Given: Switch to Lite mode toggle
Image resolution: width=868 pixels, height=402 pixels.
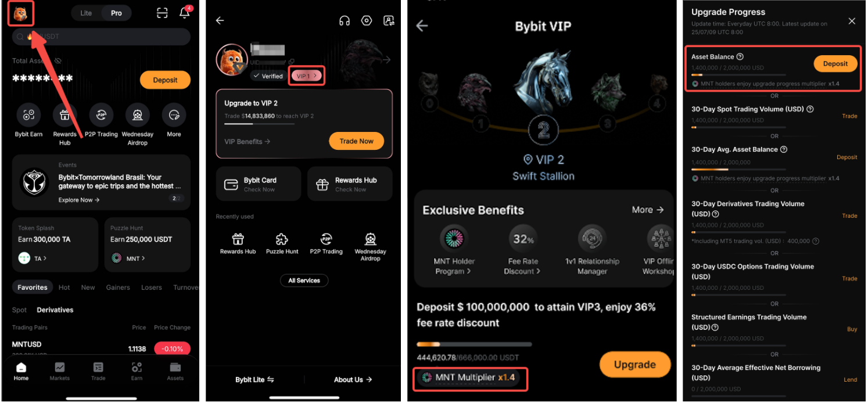Looking at the screenshot, I should 86,13.
